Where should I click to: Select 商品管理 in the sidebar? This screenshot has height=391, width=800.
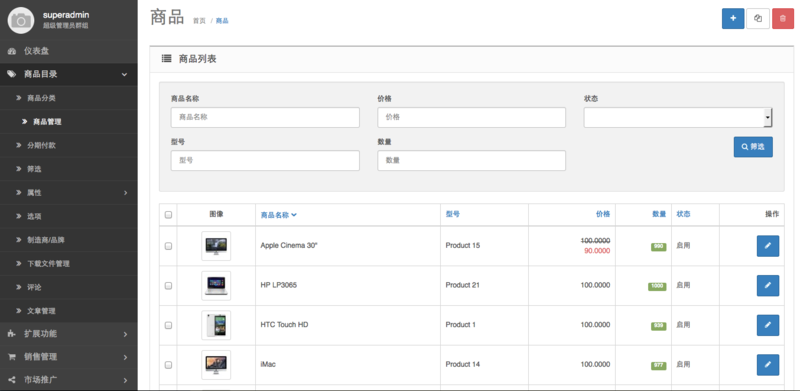tap(68, 122)
